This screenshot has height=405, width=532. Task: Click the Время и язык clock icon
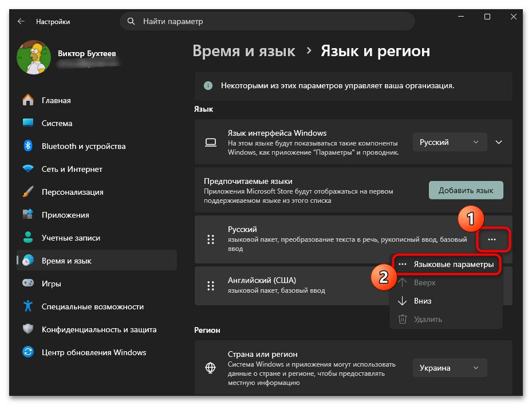28,261
